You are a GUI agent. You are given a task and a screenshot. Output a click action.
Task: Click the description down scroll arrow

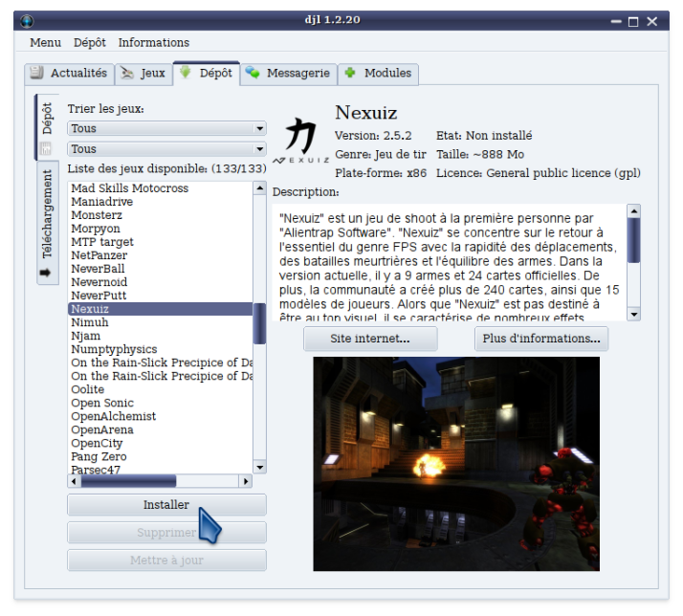click(x=634, y=314)
